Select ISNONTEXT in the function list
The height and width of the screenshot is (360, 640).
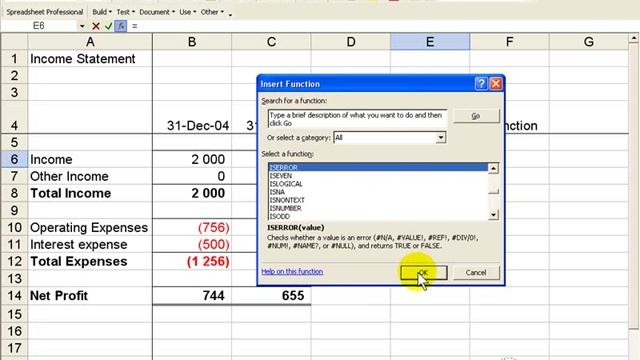click(378, 200)
